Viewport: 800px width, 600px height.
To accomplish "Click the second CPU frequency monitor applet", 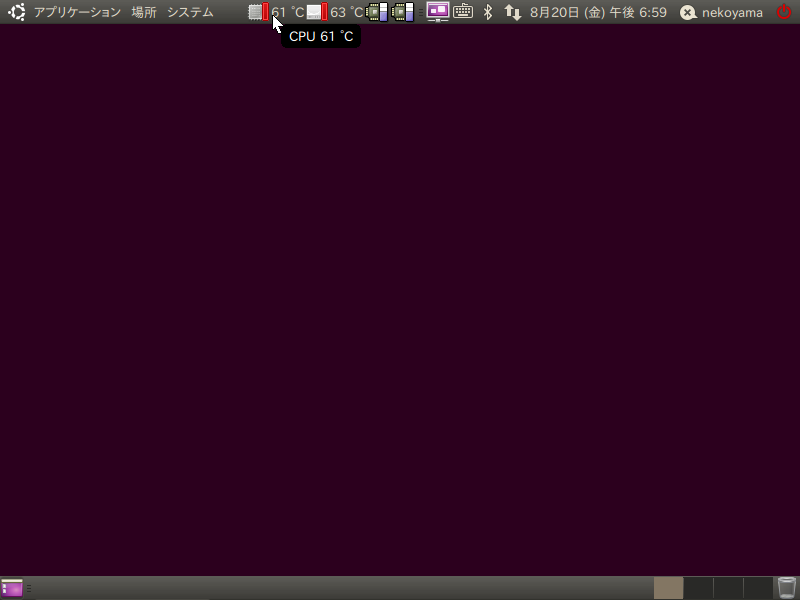I will [x=402, y=12].
